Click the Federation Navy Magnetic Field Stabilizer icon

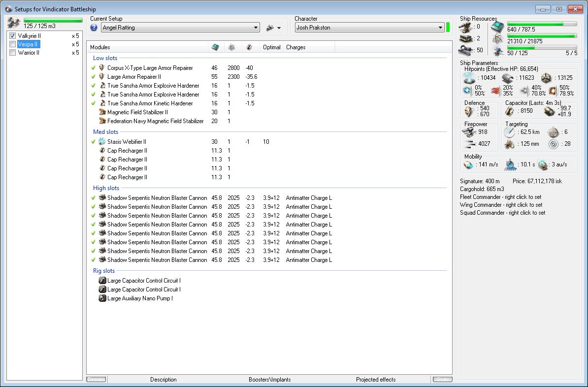pyautogui.click(x=102, y=121)
